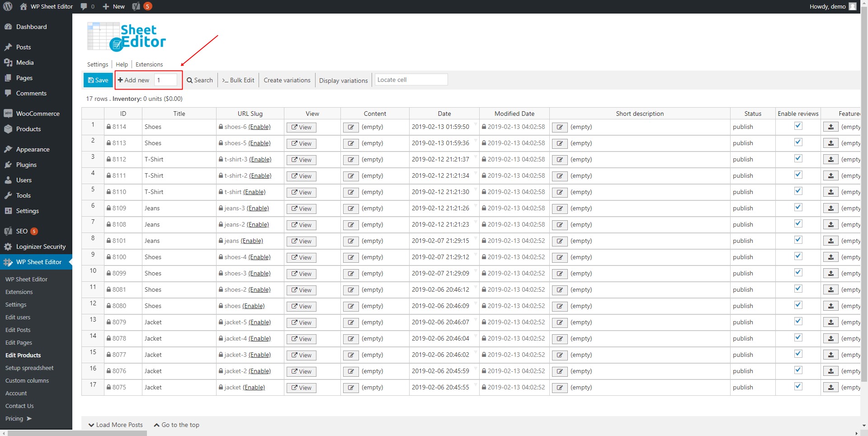Screen dimensions: 868x436
Task: Click the Locate cell input field
Action: pyautogui.click(x=411, y=80)
